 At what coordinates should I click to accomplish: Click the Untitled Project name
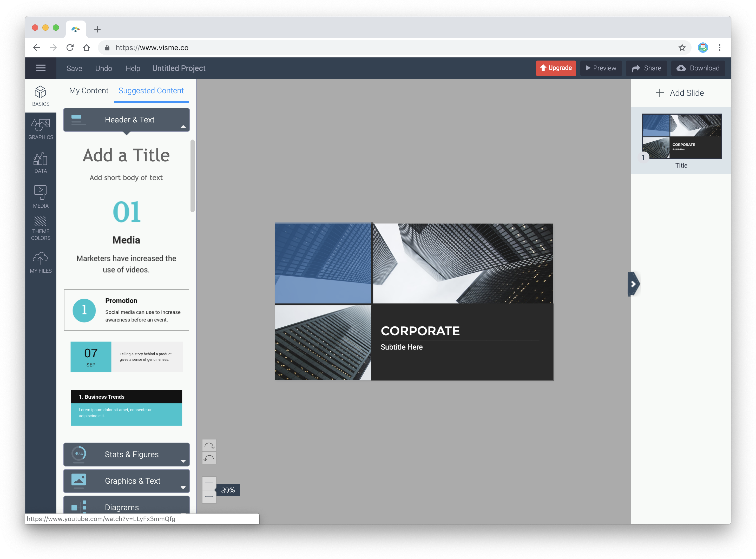179,68
